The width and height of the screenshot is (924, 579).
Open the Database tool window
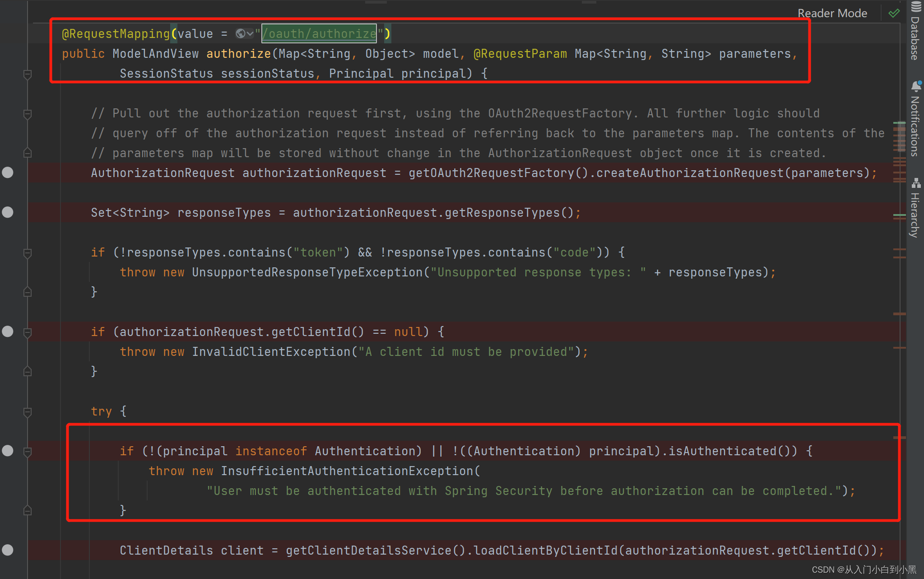915,31
